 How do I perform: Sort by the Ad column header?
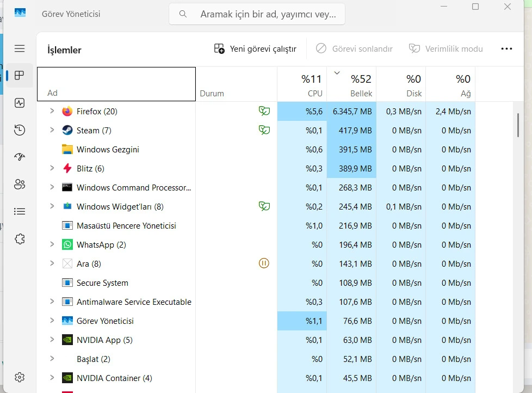point(116,84)
